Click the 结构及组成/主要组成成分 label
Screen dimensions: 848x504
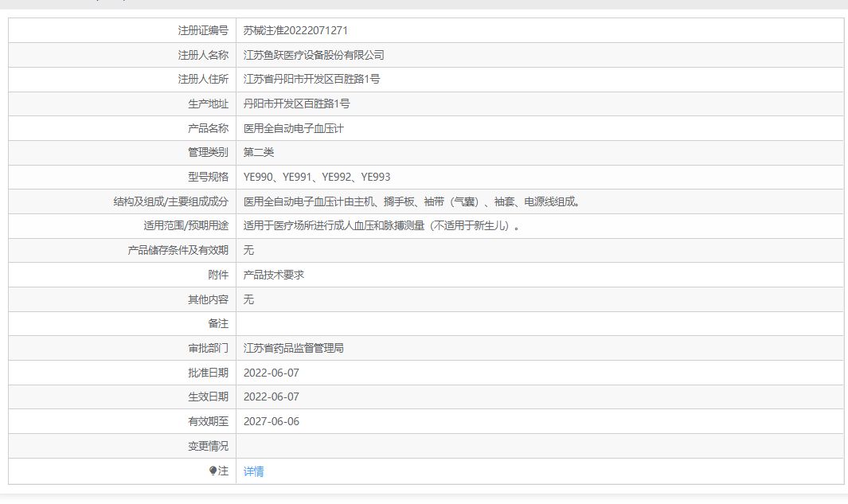171,202
